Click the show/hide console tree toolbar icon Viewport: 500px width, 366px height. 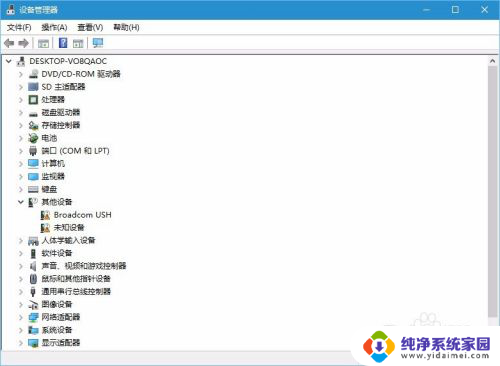point(43,43)
